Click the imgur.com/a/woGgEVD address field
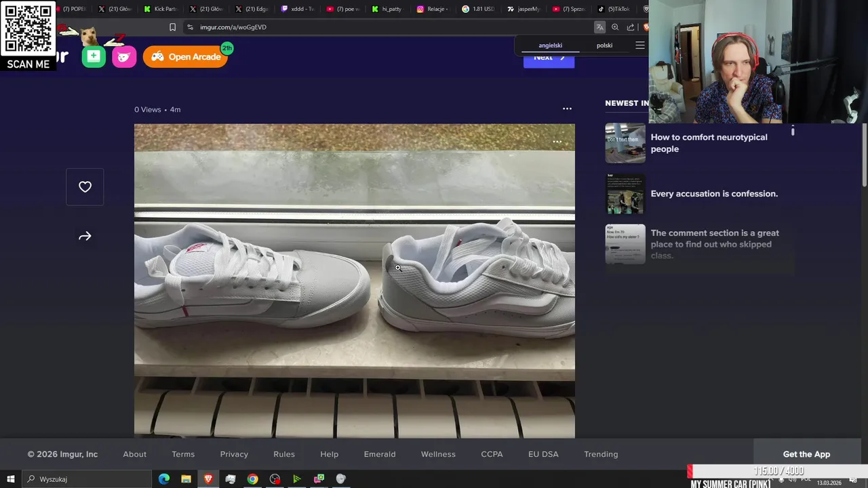The width and height of the screenshot is (868, 488). click(x=393, y=27)
